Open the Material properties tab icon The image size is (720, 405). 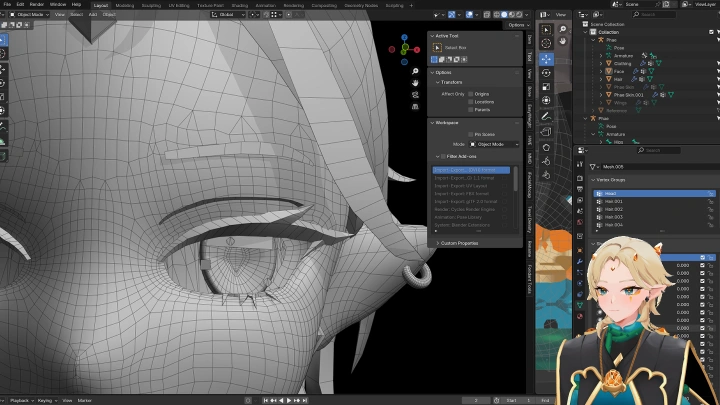(x=580, y=316)
